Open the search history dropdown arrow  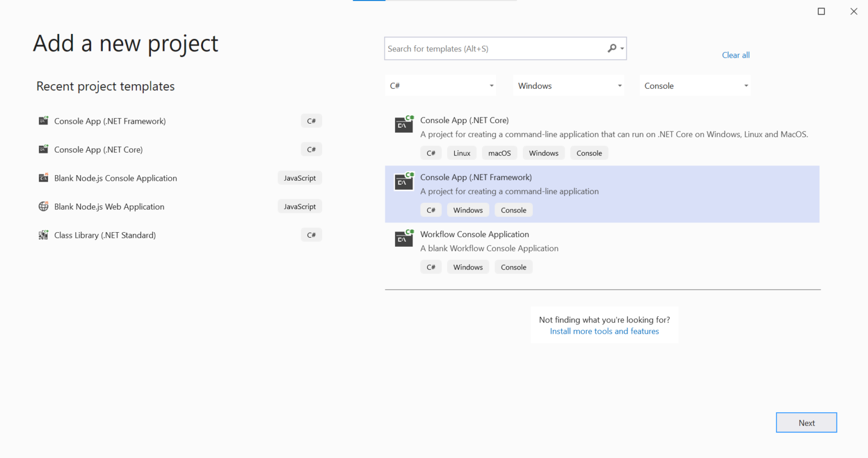coord(622,49)
